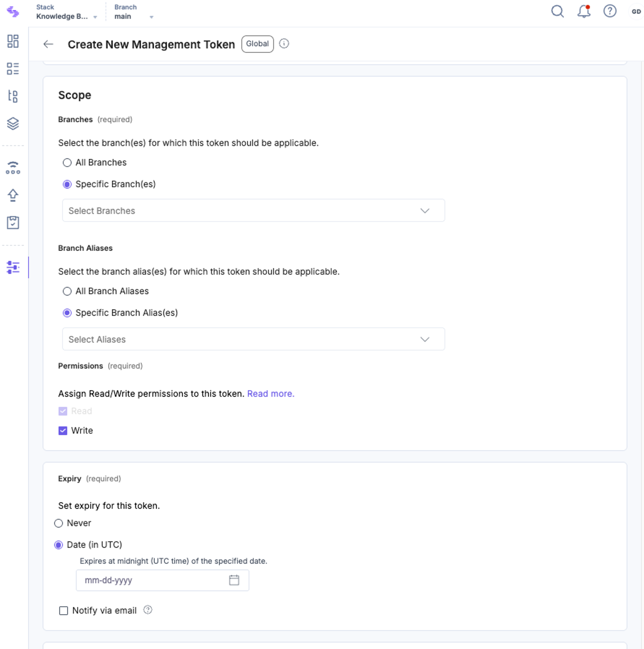The height and width of the screenshot is (649, 644).
Task: Open the Dashboard icon in sidebar
Action: pyautogui.click(x=13, y=41)
